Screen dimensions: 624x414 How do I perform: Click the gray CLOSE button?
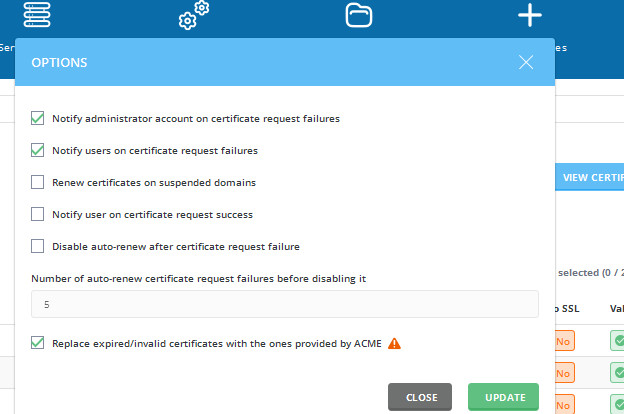point(420,397)
